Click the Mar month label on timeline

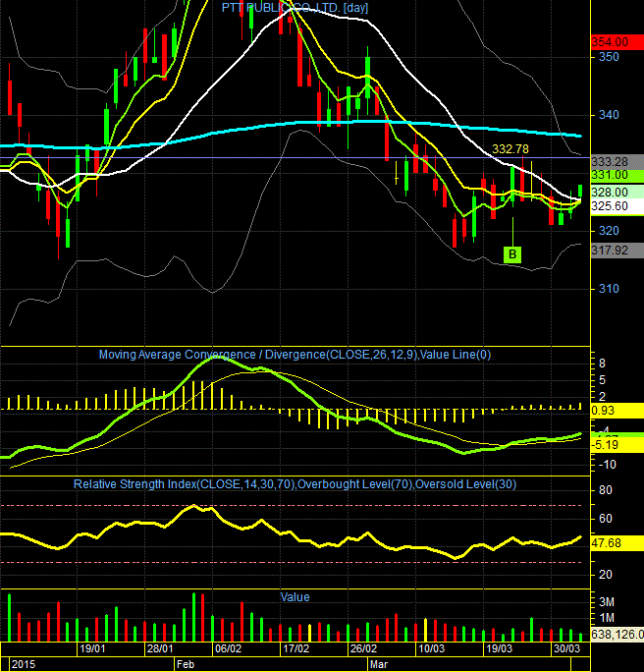pyautogui.click(x=379, y=665)
